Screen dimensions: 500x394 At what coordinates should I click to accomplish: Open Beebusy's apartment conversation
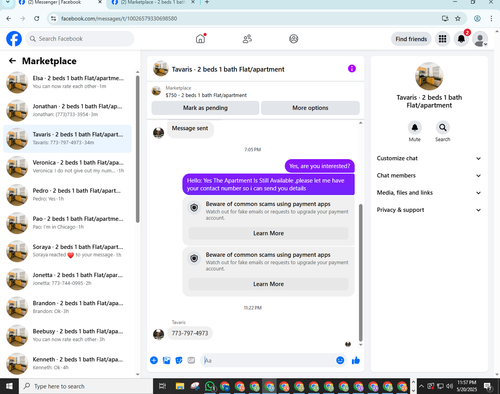tap(67, 335)
